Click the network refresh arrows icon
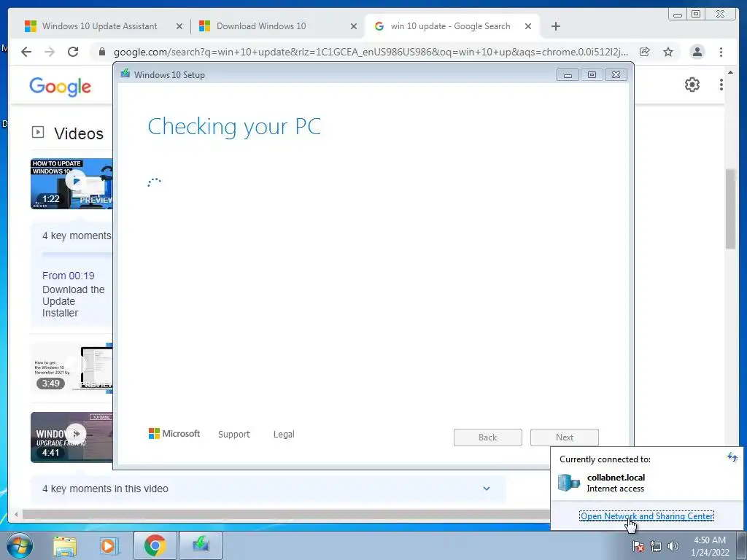The image size is (747, 560). [x=732, y=458]
